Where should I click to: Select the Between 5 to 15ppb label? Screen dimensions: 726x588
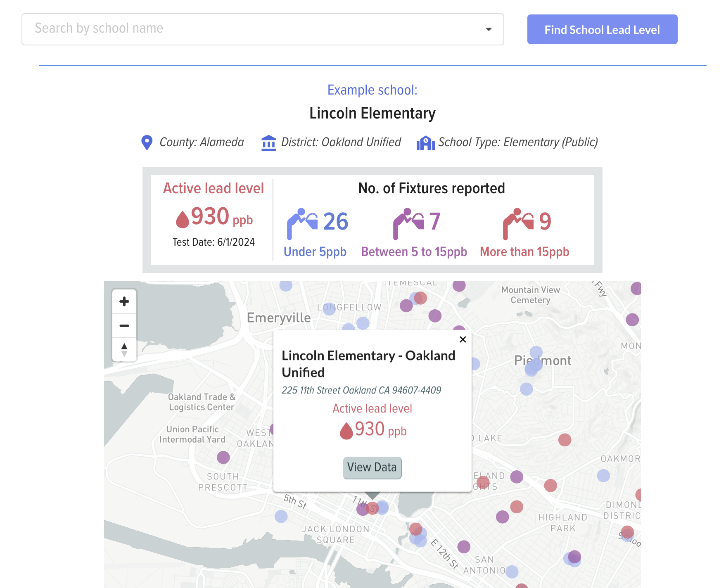pyautogui.click(x=414, y=251)
